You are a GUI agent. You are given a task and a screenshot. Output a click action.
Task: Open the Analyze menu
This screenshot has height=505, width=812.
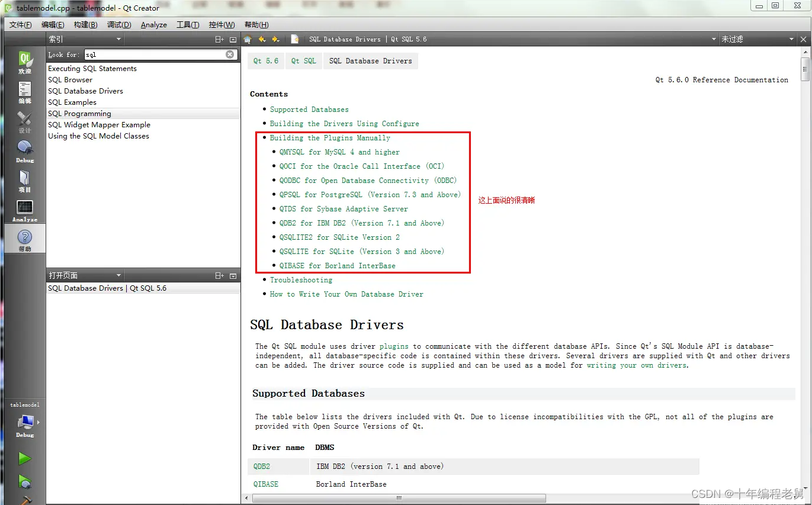[154, 25]
